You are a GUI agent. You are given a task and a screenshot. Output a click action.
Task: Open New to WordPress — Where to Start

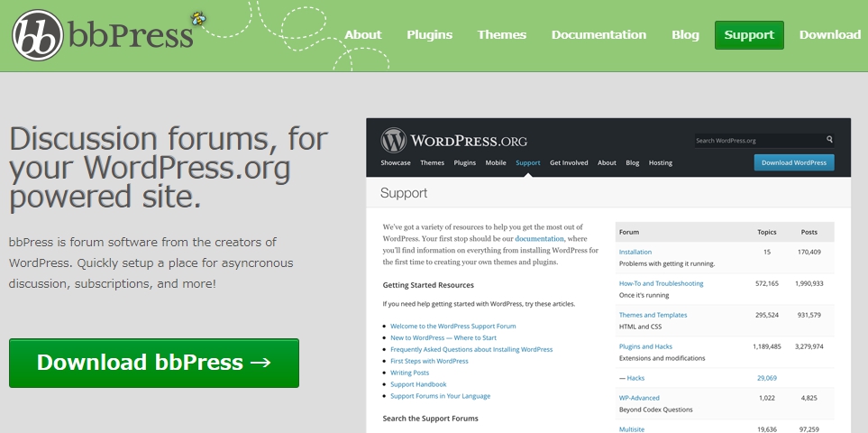[443, 337]
